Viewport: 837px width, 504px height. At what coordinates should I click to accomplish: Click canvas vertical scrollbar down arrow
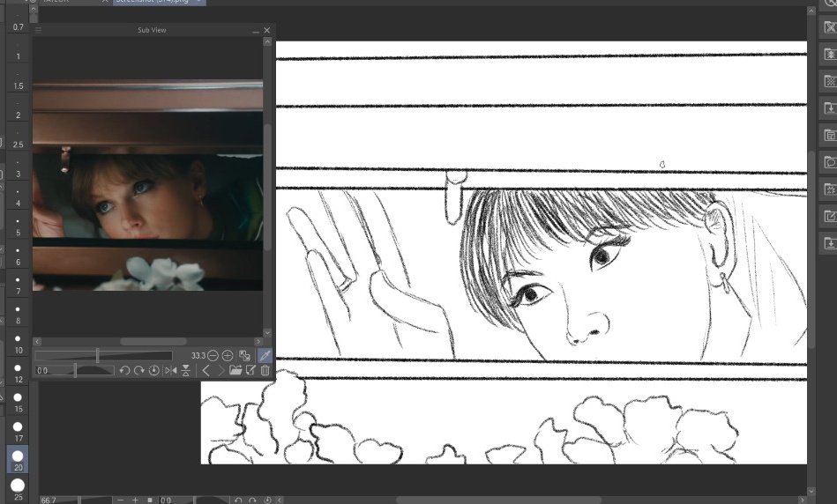[811, 491]
